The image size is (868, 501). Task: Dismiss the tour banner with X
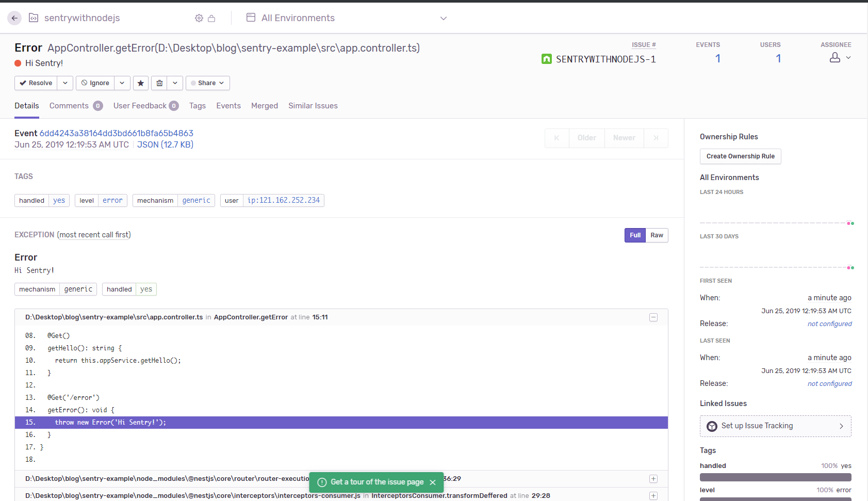pos(433,482)
